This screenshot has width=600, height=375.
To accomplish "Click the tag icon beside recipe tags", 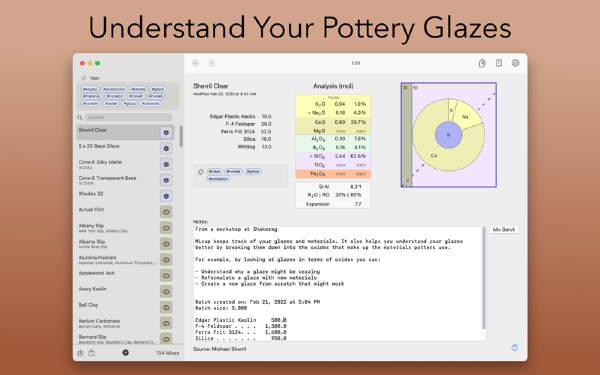I will click(x=201, y=172).
